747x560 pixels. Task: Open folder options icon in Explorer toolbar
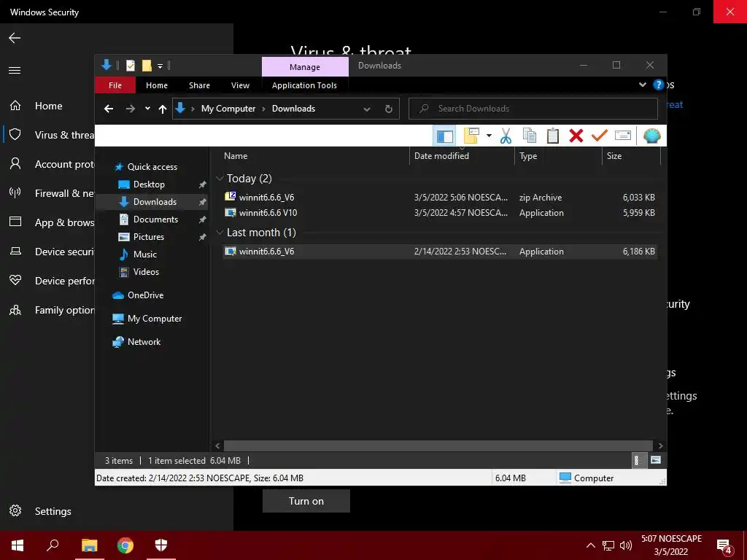[472, 136]
